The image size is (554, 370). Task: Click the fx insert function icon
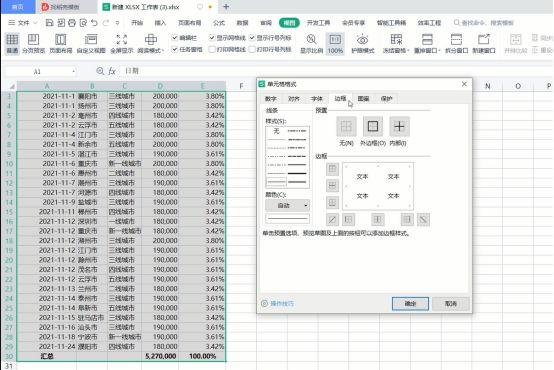pos(112,71)
